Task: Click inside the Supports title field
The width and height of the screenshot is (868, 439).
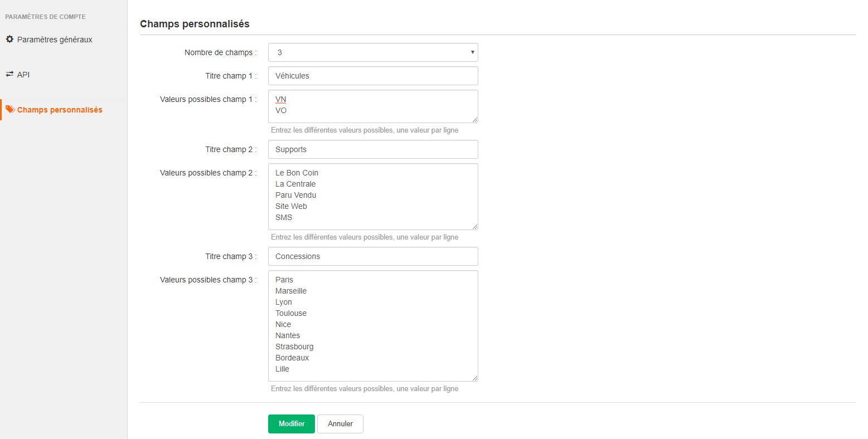Action: click(x=372, y=149)
